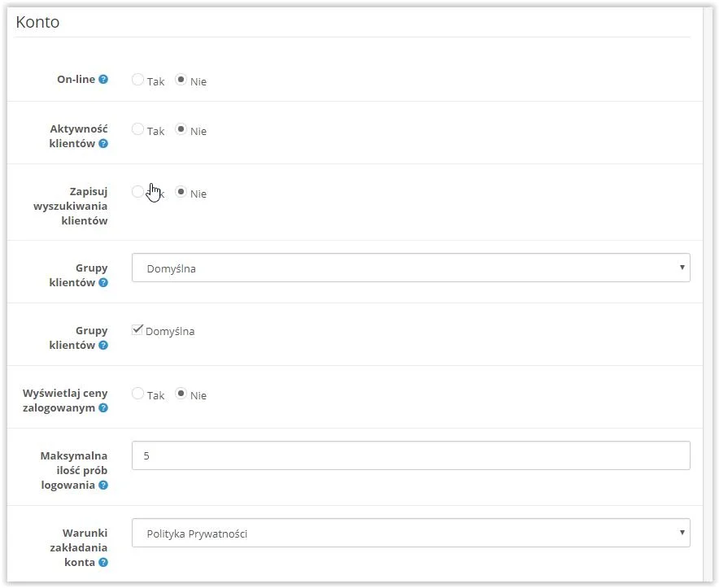Viewport: 719px width, 588px height.
Task: Click help icon beside Wyświetlaj ceny zalogowanym
Action: click(103, 408)
